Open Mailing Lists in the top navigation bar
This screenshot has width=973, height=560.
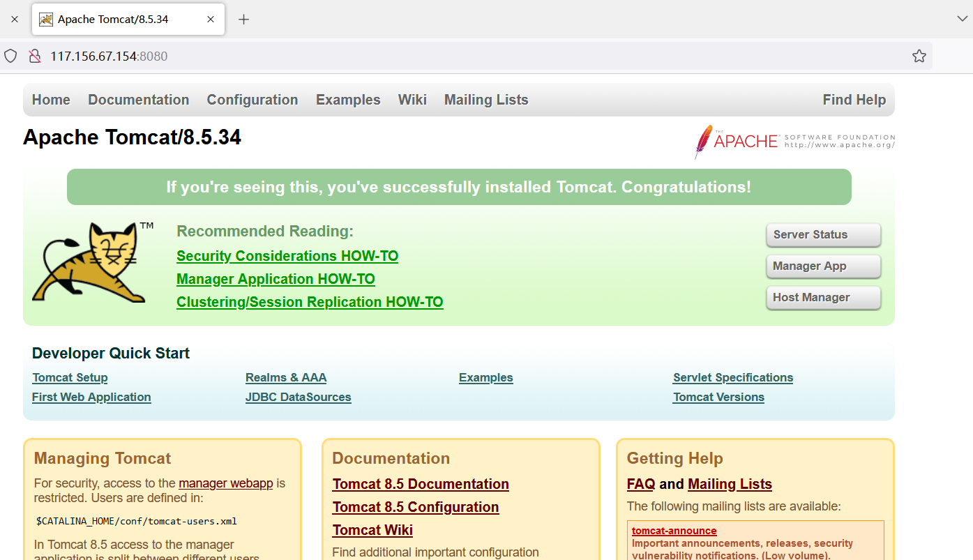pyautogui.click(x=486, y=100)
